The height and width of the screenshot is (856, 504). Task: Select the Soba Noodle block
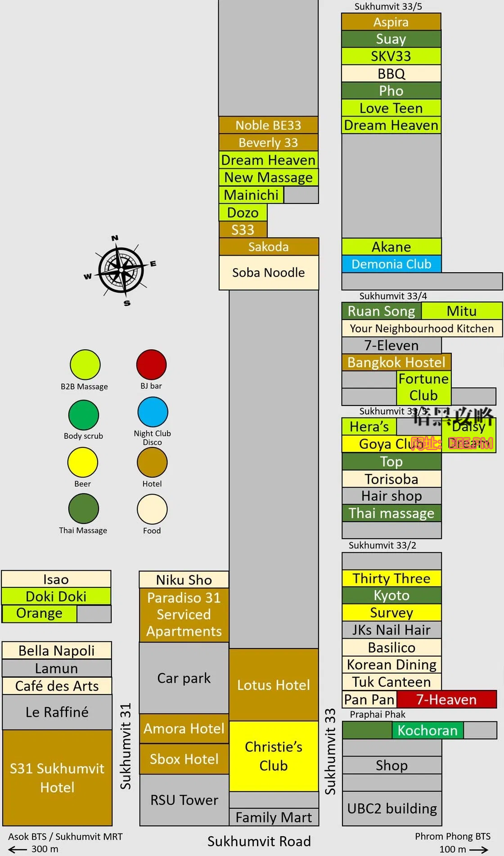pos(269,273)
